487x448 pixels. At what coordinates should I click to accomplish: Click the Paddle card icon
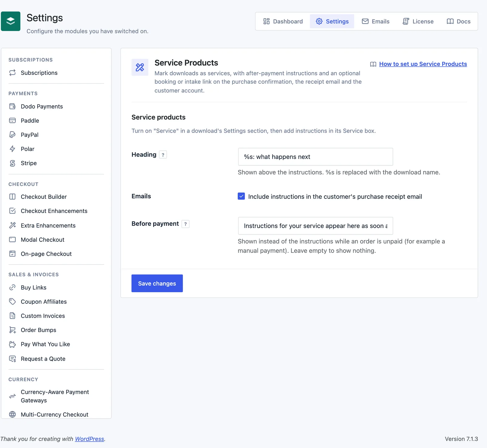coord(12,121)
